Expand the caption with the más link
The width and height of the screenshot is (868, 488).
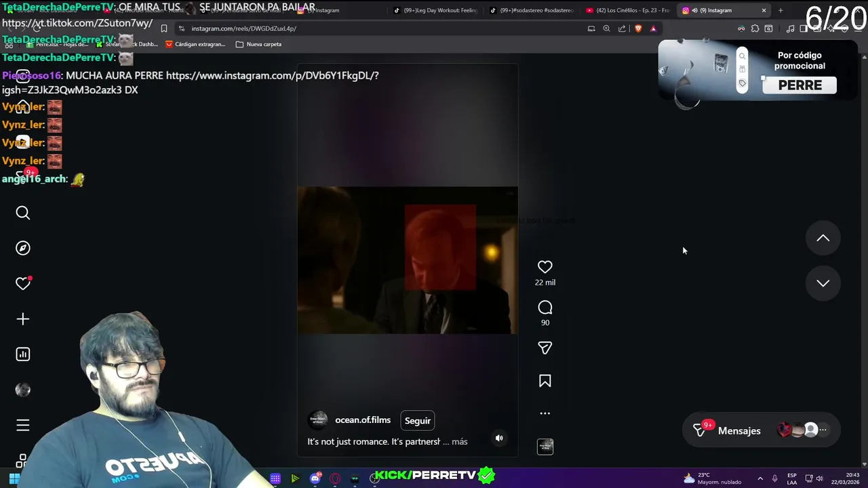click(x=460, y=441)
